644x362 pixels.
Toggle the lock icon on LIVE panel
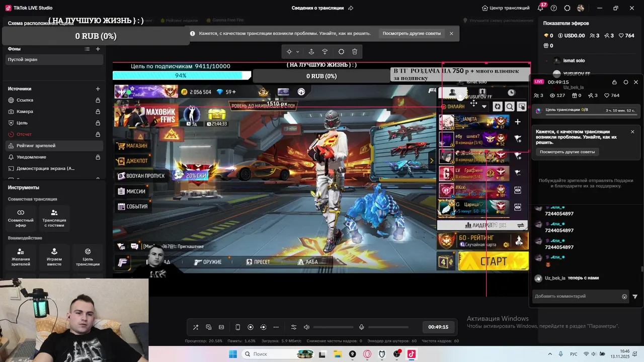click(614, 82)
